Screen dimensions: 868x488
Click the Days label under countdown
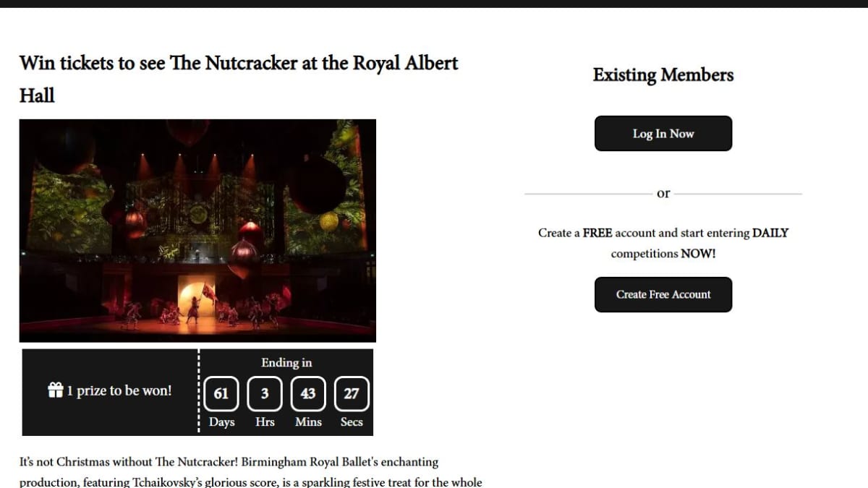[221, 422]
